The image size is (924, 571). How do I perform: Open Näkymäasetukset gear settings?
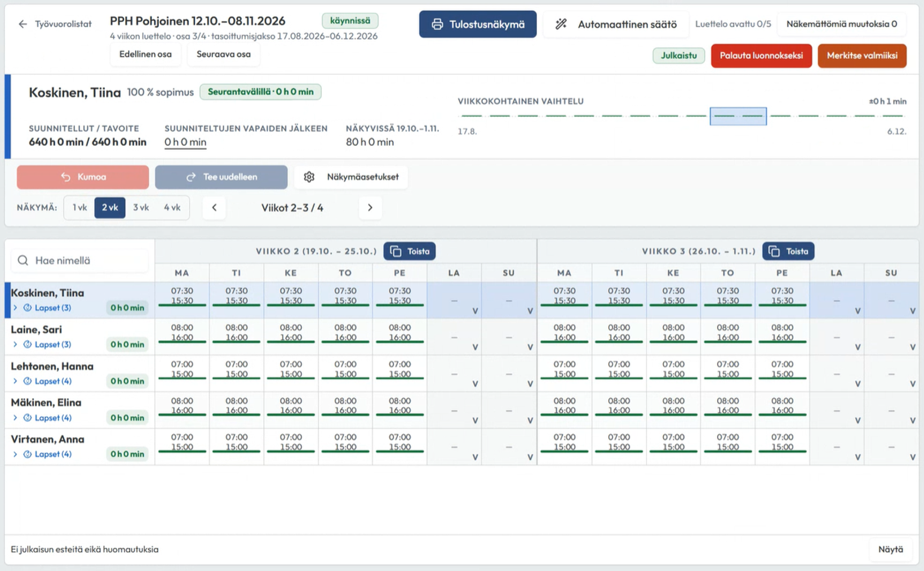pyautogui.click(x=351, y=177)
